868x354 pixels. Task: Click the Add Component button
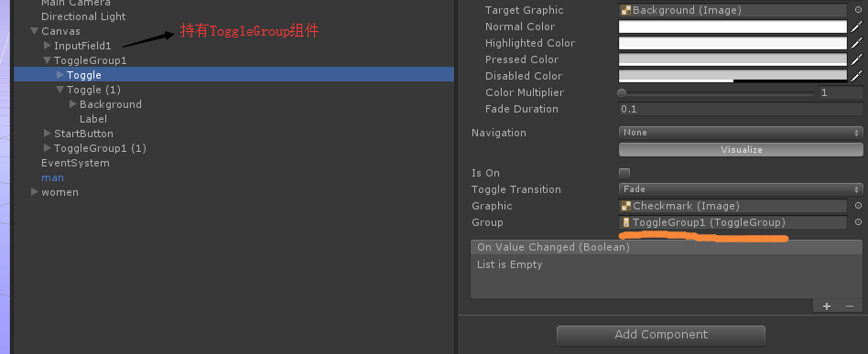661,335
